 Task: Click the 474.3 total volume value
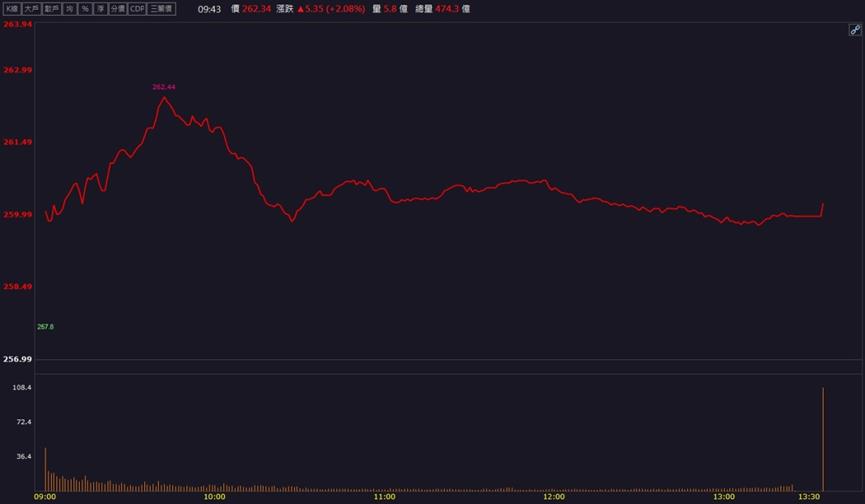(447, 9)
